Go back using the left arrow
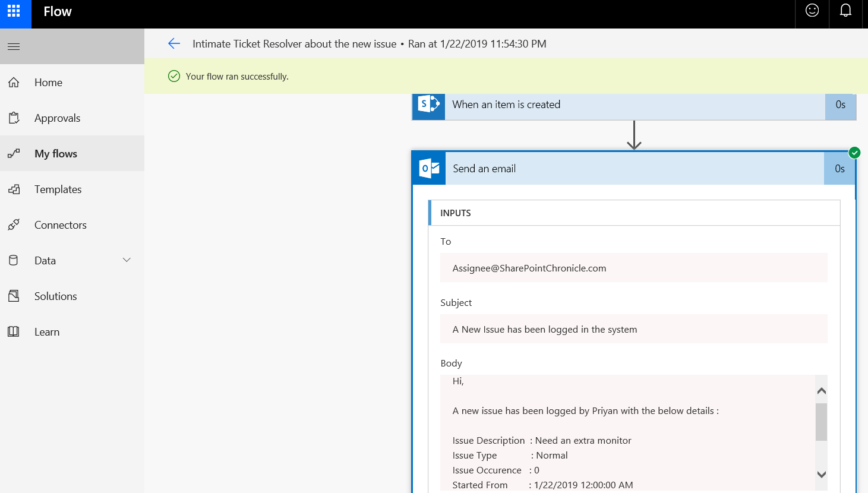Screen dimensions: 868x493 tap(174, 43)
